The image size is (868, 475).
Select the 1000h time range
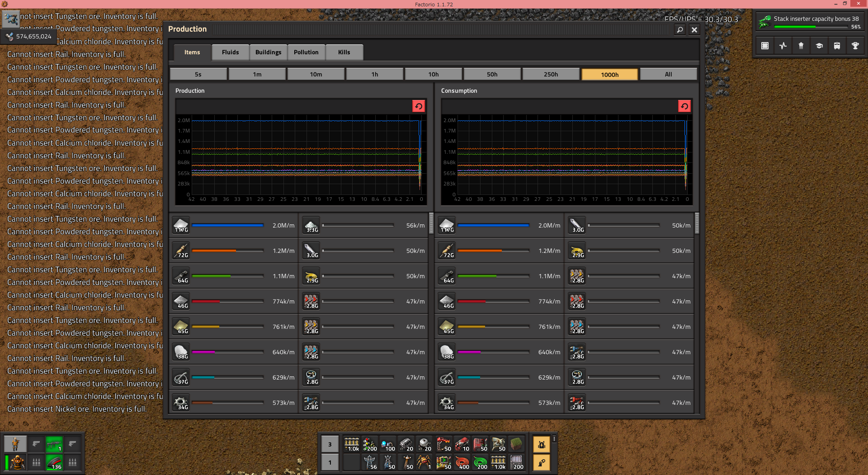pos(610,74)
